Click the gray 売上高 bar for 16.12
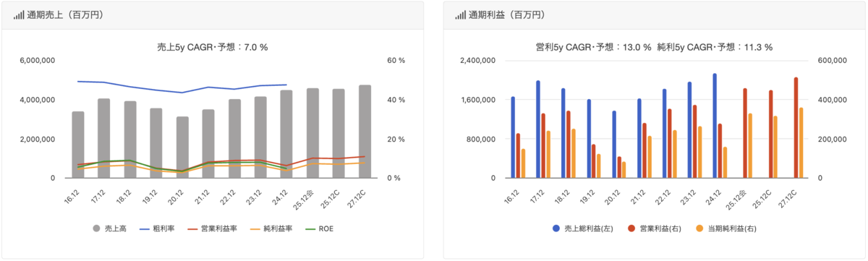The width and height of the screenshot is (868, 261). [x=78, y=145]
